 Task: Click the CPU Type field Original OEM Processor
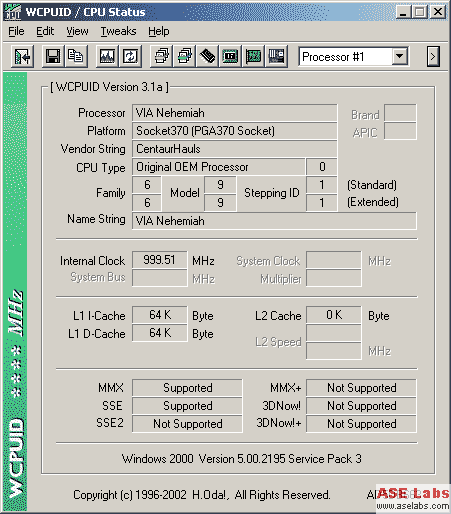click(x=219, y=167)
